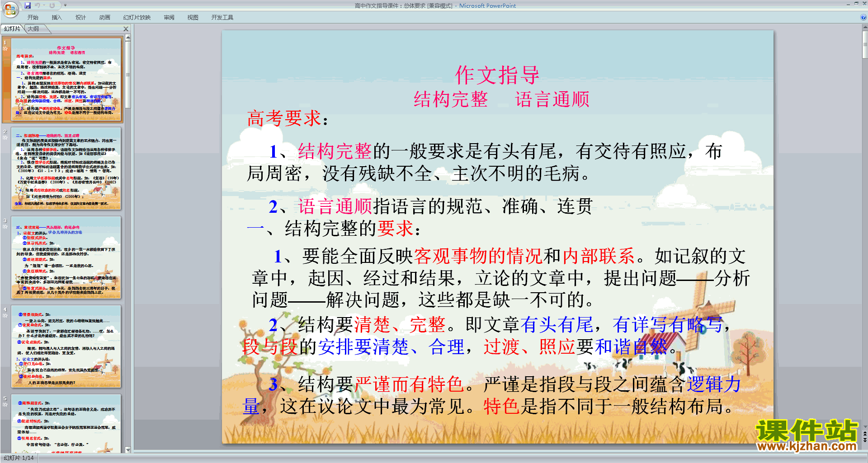Open the 幻灯片放映 ribbon tab
This screenshot has width=868, height=463.
[x=137, y=18]
